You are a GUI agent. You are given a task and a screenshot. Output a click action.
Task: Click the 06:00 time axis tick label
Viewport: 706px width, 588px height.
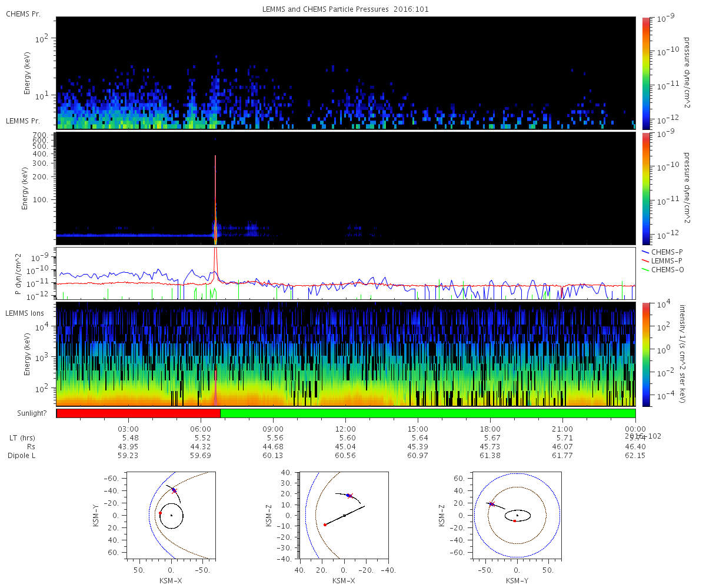tap(201, 429)
